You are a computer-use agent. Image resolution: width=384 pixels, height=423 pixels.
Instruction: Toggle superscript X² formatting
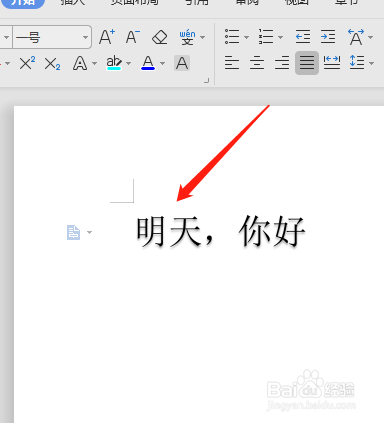pyautogui.click(x=27, y=63)
